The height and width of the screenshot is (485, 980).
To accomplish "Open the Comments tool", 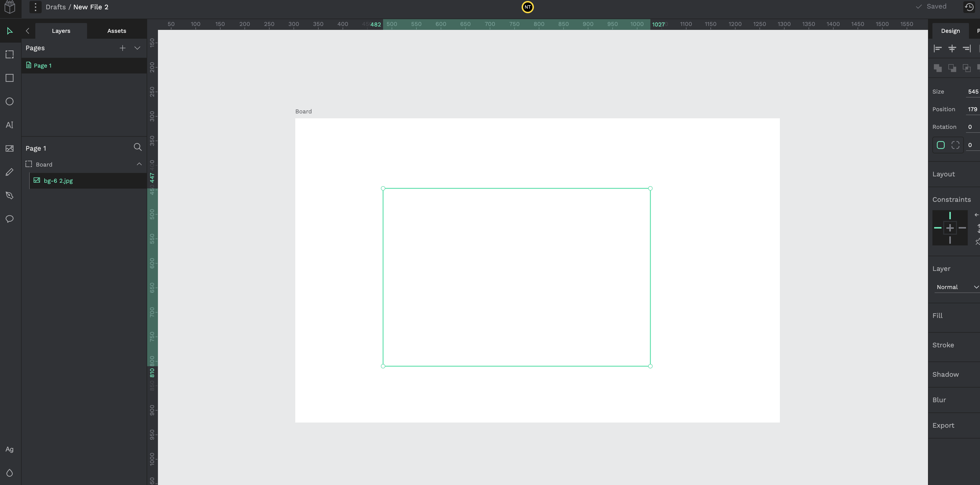I will 10,219.
